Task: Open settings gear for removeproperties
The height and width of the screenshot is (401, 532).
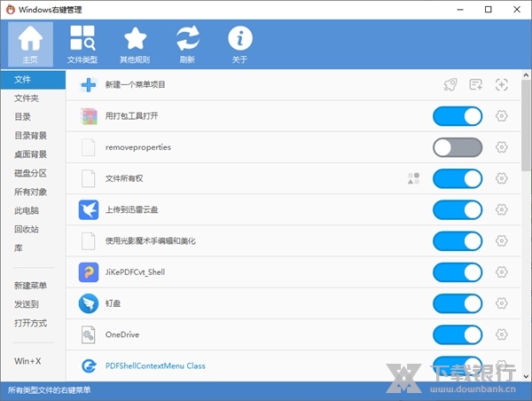Action: point(502,147)
